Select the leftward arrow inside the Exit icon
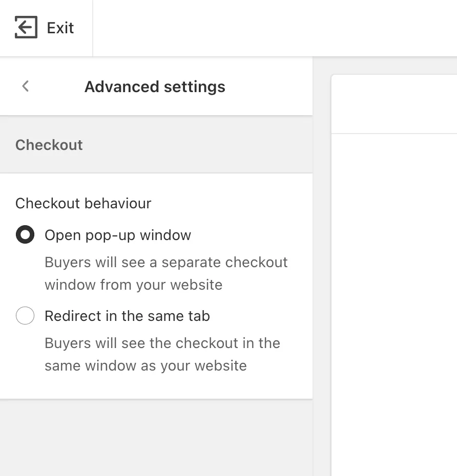Screen dimensions: 457x476 pos(26,28)
